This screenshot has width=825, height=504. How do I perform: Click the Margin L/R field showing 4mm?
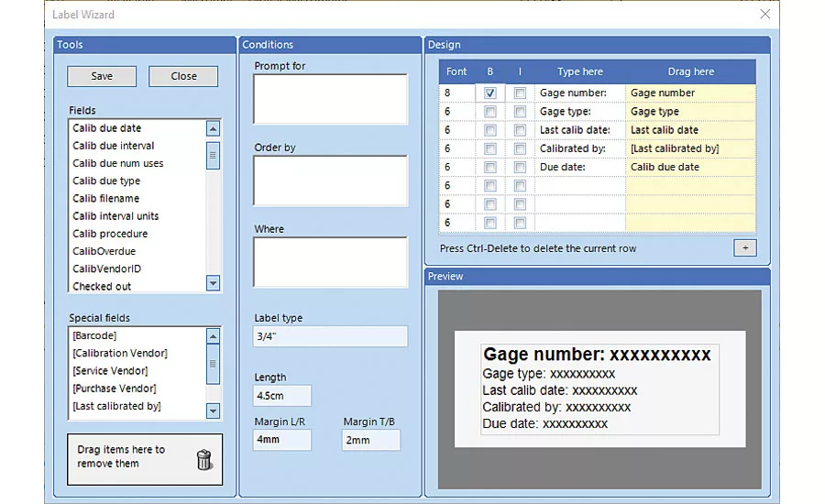[x=282, y=440]
